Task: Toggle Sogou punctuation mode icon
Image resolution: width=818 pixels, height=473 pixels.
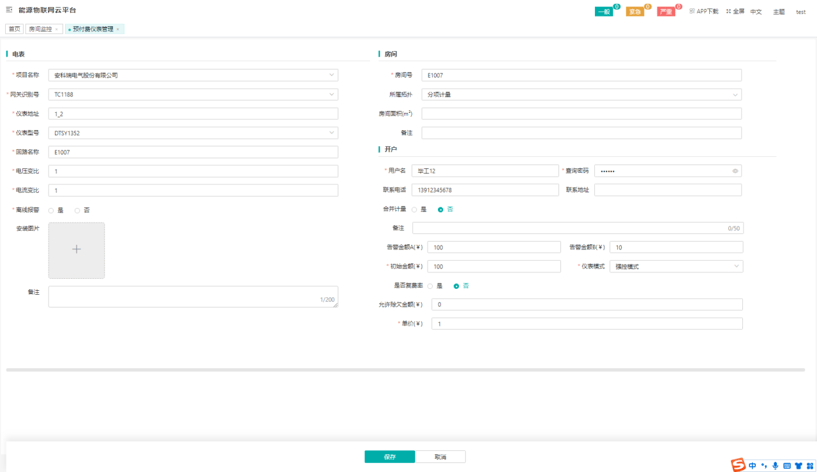Action: [x=764, y=466]
